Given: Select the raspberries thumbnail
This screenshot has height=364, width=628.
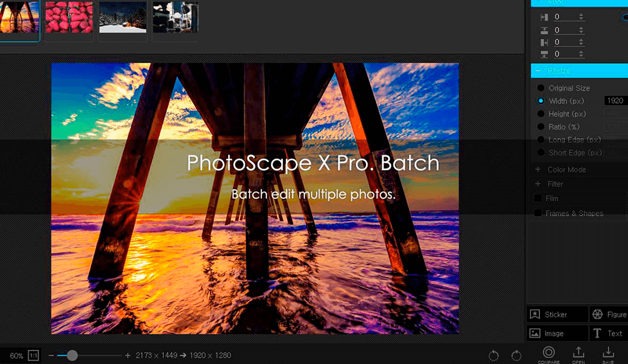Looking at the screenshot, I should pos(69,17).
